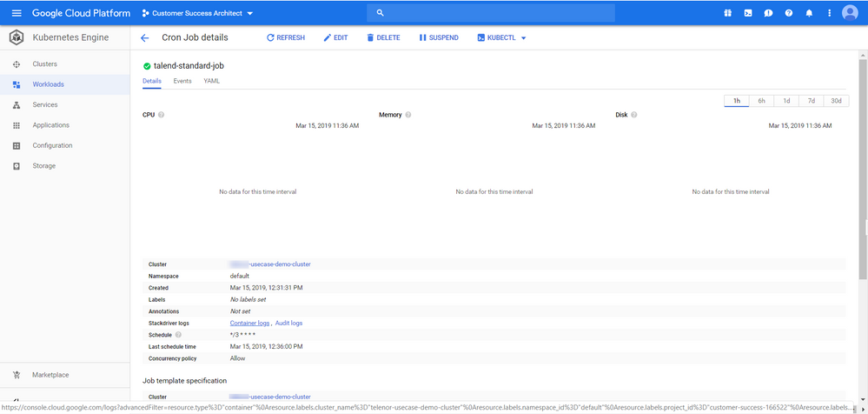Switch to the Events tab
The image size is (868, 414).
point(182,81)
